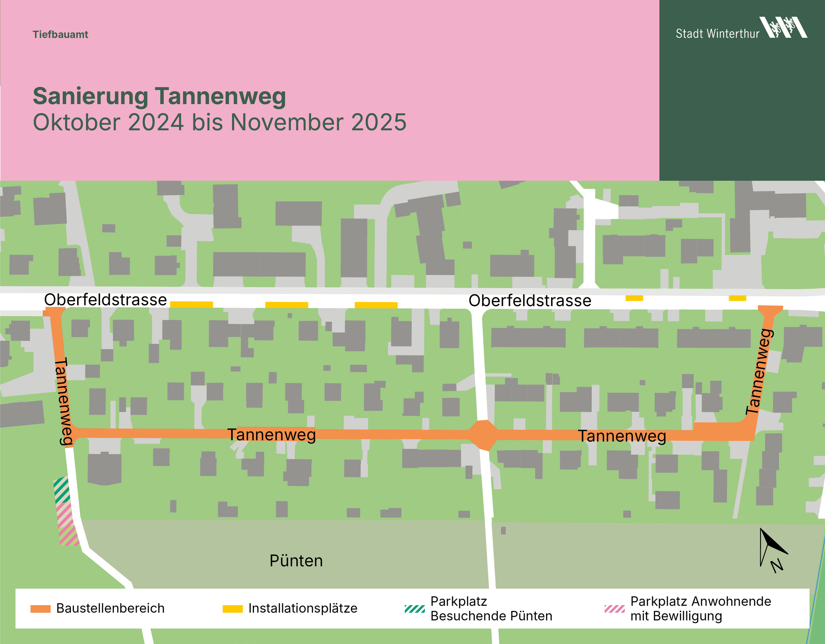This screenshot has height=644, width=825.
Task: Click the pink hatched parking area on map
Action: [67, 524]
